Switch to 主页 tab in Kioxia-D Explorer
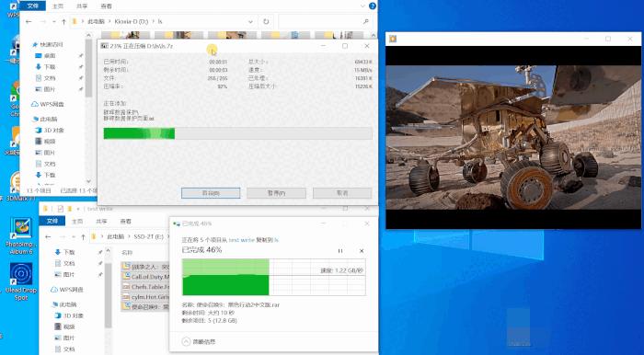 pyautogui.click(x=58, y=6)
